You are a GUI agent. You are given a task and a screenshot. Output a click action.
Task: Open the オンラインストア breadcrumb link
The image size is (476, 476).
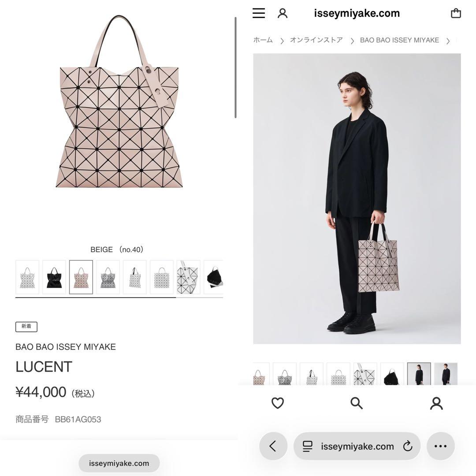pos(316,40)
